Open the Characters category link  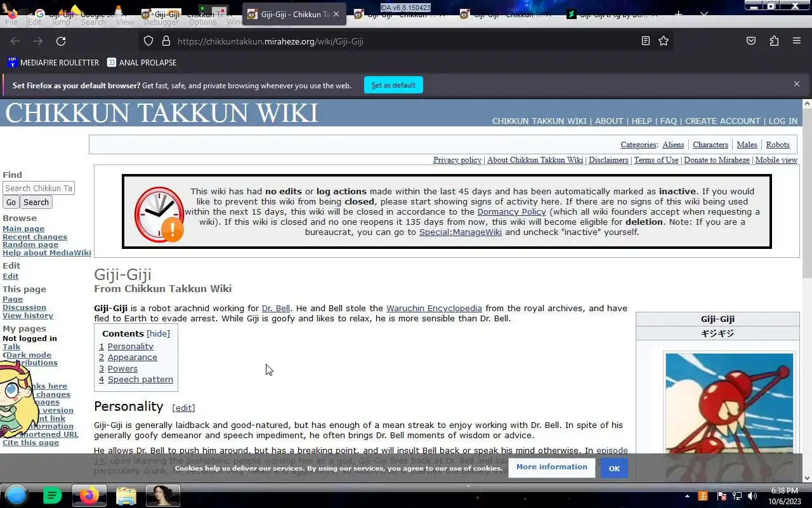coord(710,145)
